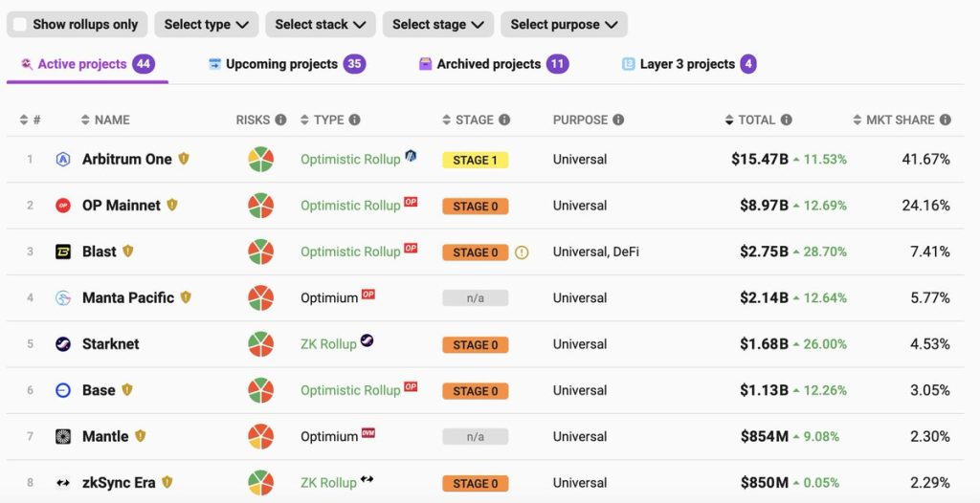The image size is (980, 503).
Task: Click the shield badge next to Manta Pacific
Action: 186,297
